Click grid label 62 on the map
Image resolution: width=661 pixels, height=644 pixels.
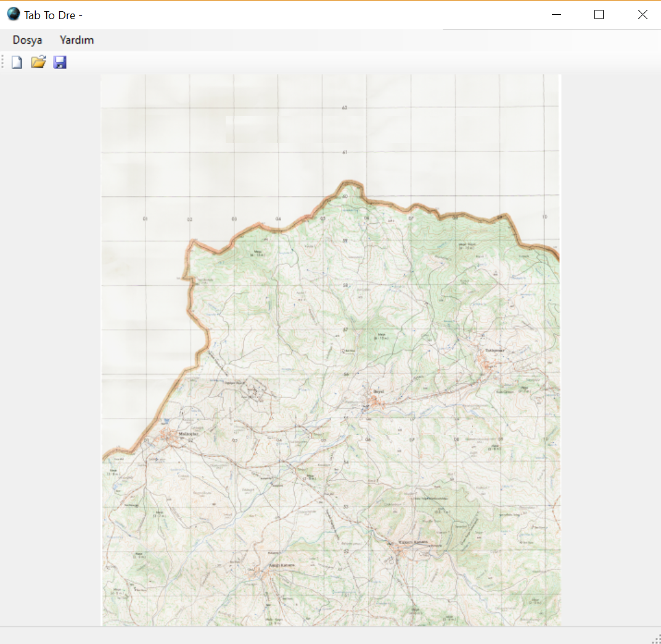pyautogui.click(x=345, y=108)
